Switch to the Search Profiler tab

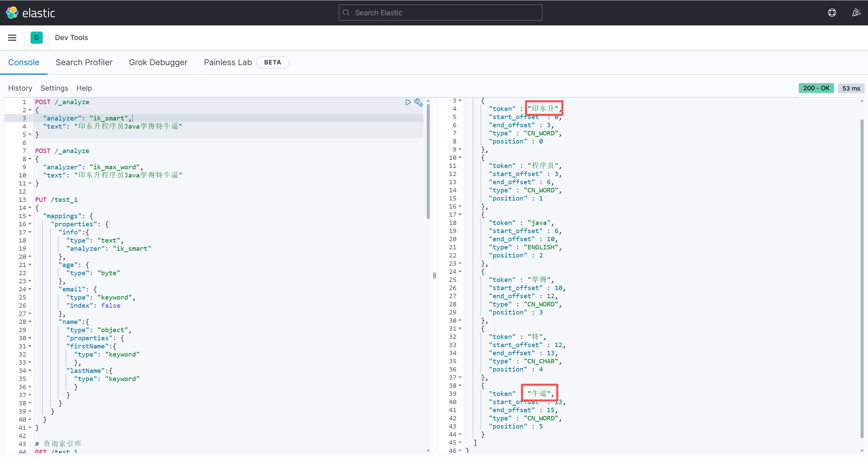pyautogui.click(x=84, y=62)
